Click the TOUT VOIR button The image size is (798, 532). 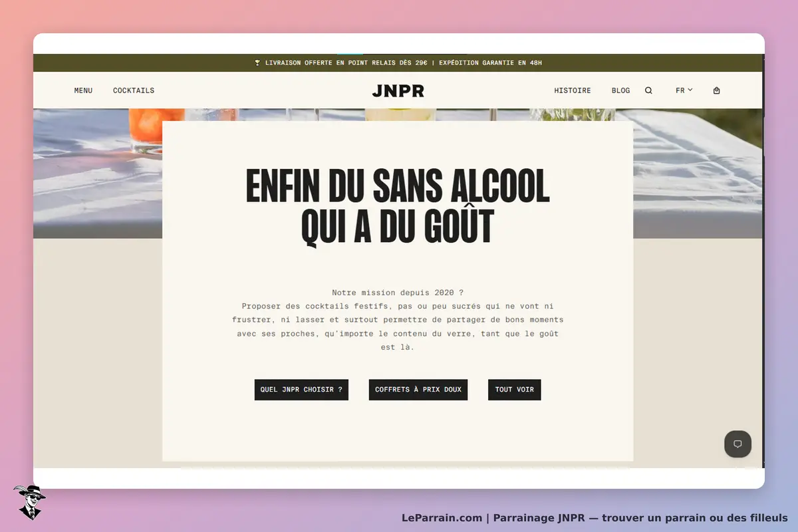(x=515, y=390)
